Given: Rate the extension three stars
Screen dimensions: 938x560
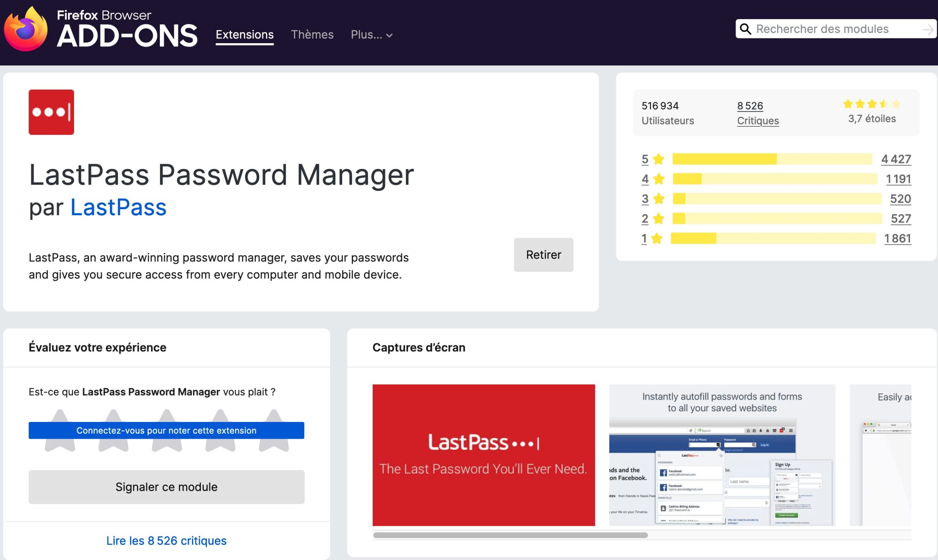Looking at the screenshot, I should tap(167, 430).
